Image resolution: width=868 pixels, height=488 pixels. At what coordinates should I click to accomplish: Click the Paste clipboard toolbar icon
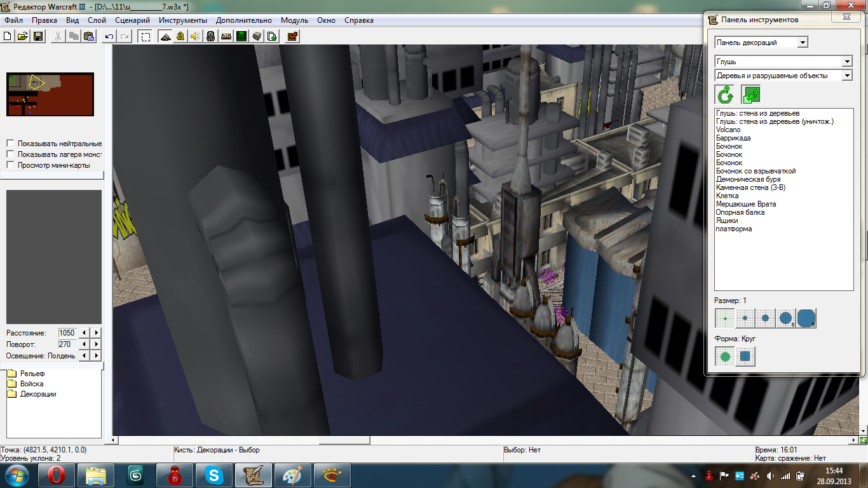pyautogui.click(x=89, y=36)
